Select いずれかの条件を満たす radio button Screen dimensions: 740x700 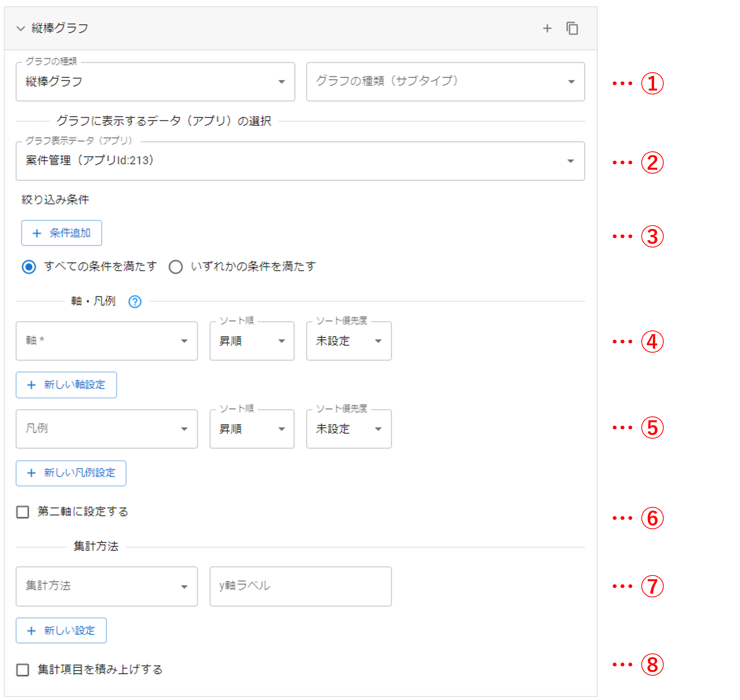[176, 267]
